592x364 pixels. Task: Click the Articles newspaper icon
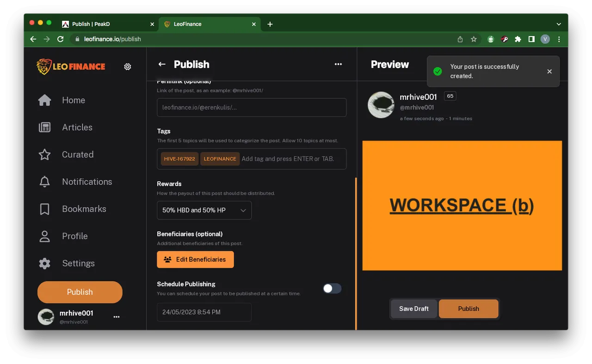[x=45, y=127]
